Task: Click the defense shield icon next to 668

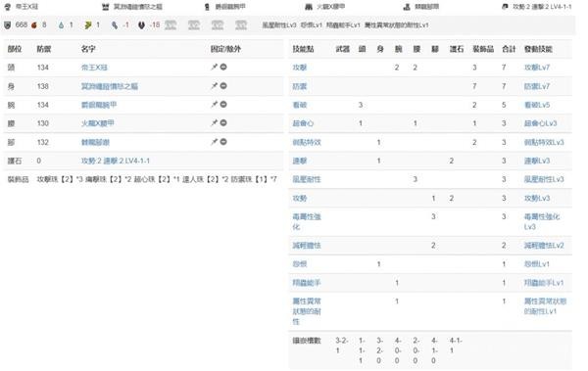Action: 8,25
